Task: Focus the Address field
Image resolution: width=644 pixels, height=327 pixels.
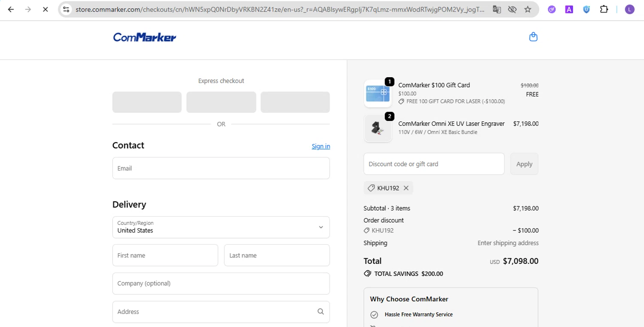Action: click(221, 312)
